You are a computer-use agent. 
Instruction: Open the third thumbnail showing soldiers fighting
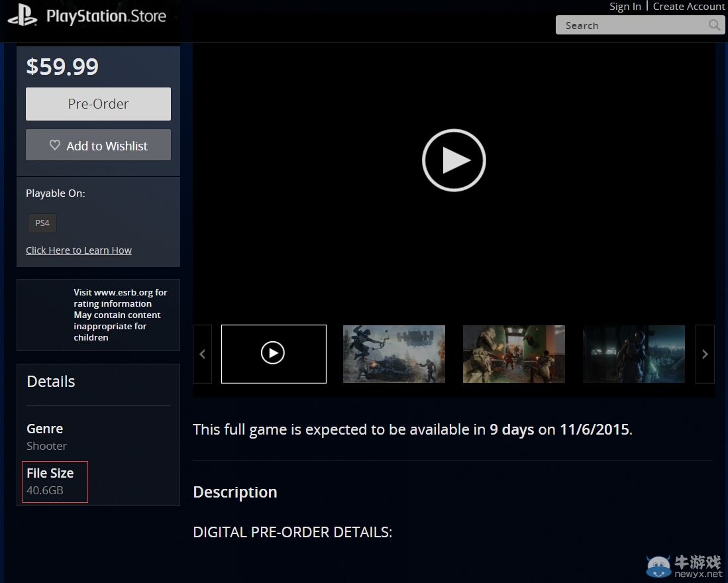pos(513,354)
